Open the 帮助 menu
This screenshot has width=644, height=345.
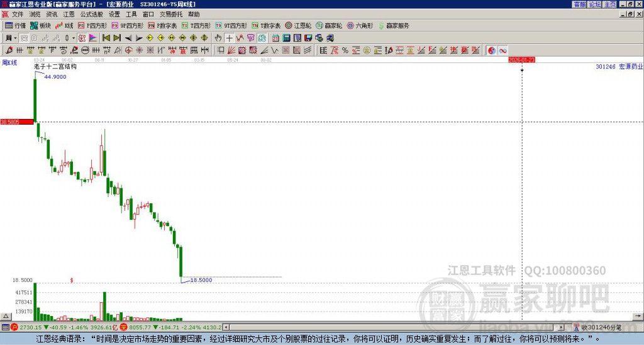point(194,14)
